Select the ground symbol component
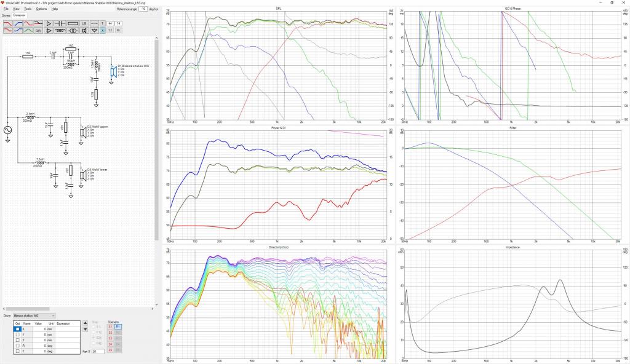 94,31
